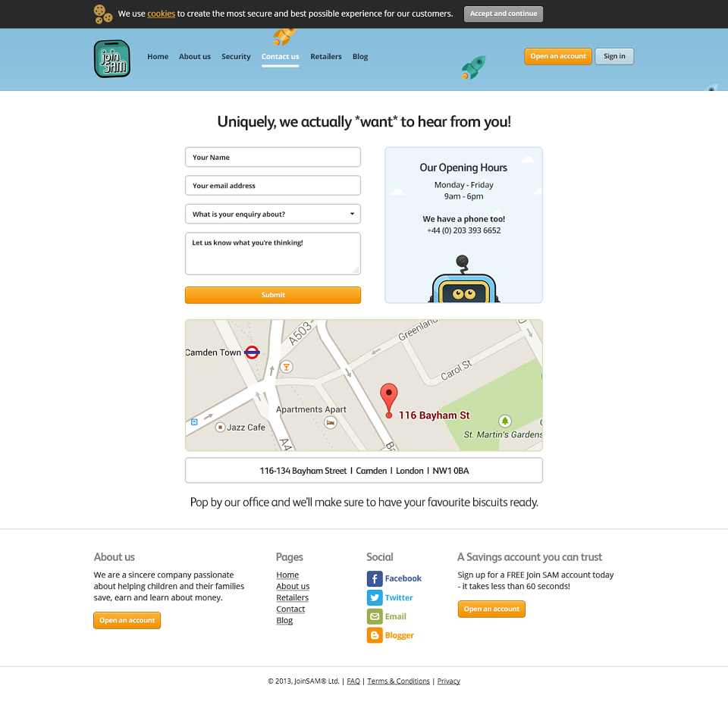This screenshot has width=728, height=708.
Task: Open Terms & Conditions footer link
Action: coord(398,681)
